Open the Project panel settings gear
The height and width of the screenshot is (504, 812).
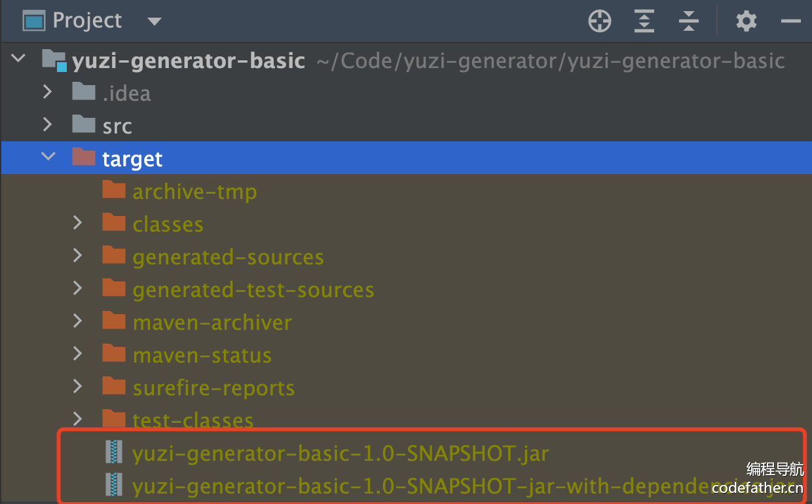(x=746, y=22)
